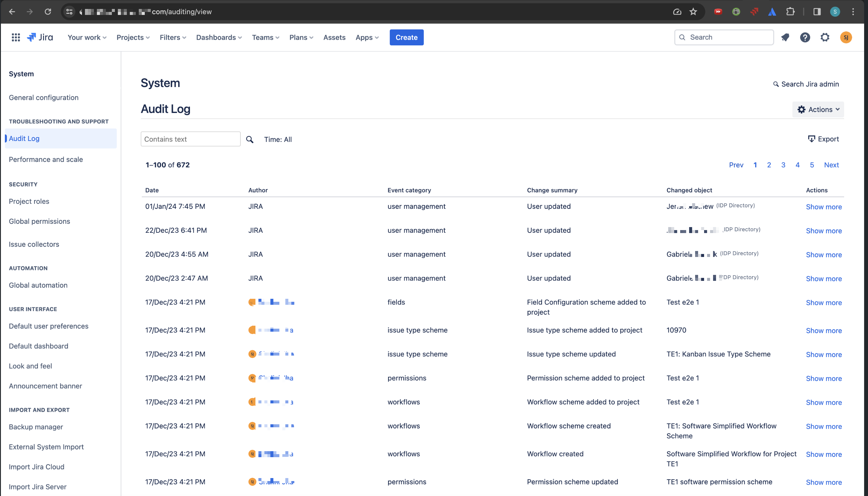The height and width of the screenshot is (496, 868).
Task: Select Global permissions in sidebar
Action: tap(39, 221)
